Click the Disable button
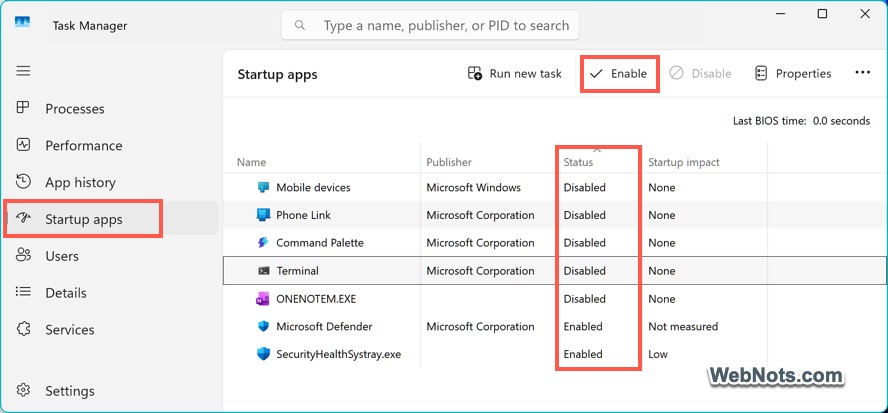The height and width of the screenshot is (413, 888). tap(701, 74)
